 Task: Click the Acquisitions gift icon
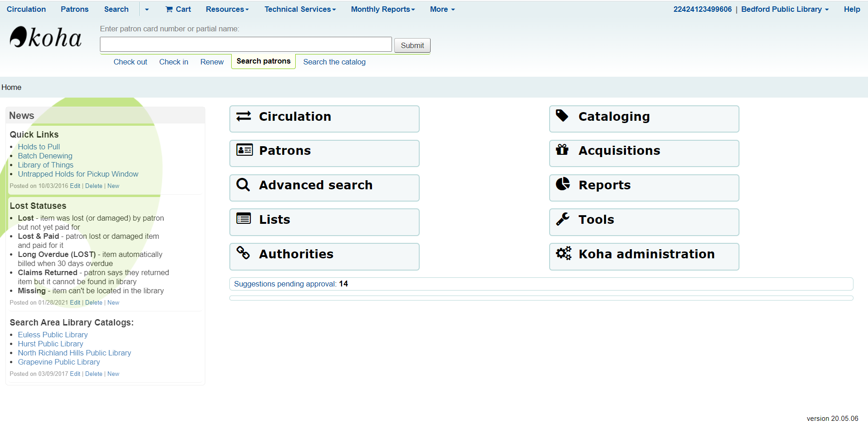(x=562, y=150)
